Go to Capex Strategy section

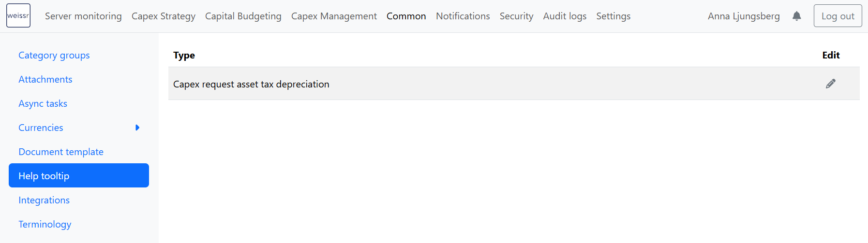click(164, 16)
